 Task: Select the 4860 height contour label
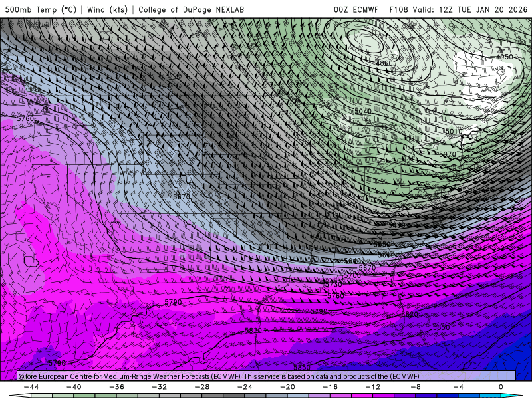coord(384,63)
